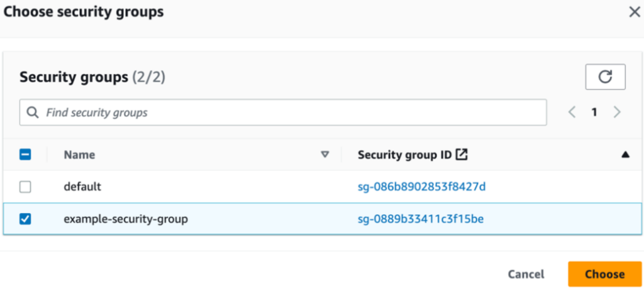The height and width of the screenshot is (289, 644).
Task: Sort by Name using the triangle arrow
Action: click(x=325, y=155)
